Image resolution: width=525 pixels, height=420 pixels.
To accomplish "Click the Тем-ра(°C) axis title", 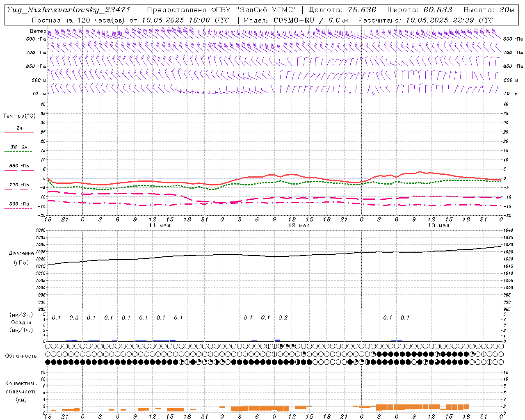I will click(x=19, y=116).
